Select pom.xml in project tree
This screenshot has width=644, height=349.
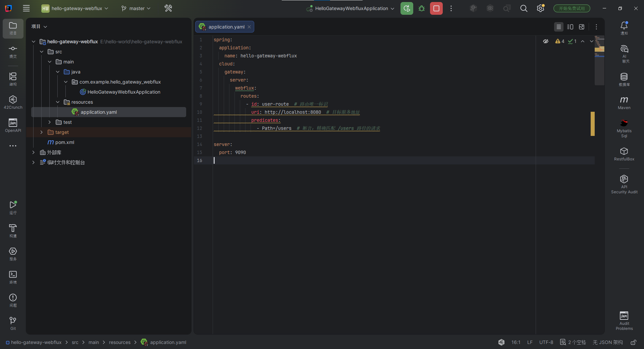click(x=61, y=142)
